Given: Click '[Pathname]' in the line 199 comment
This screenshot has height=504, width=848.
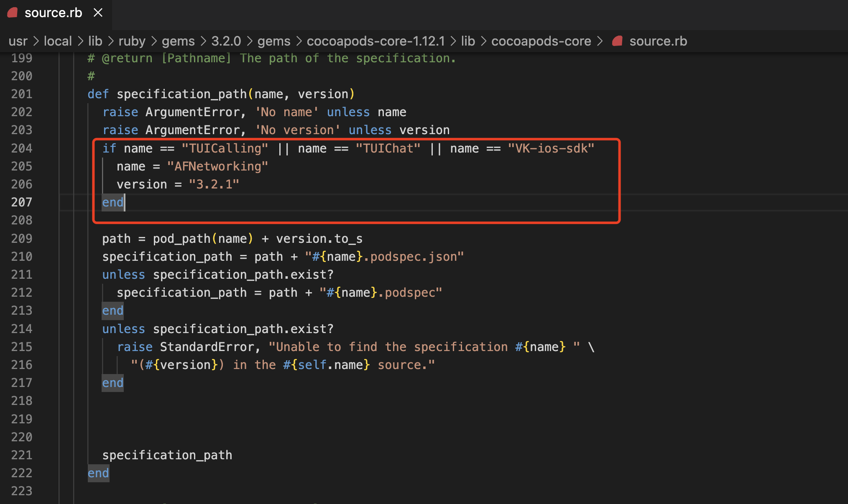Looking at the screenshot, I should (x=196, y=58).
